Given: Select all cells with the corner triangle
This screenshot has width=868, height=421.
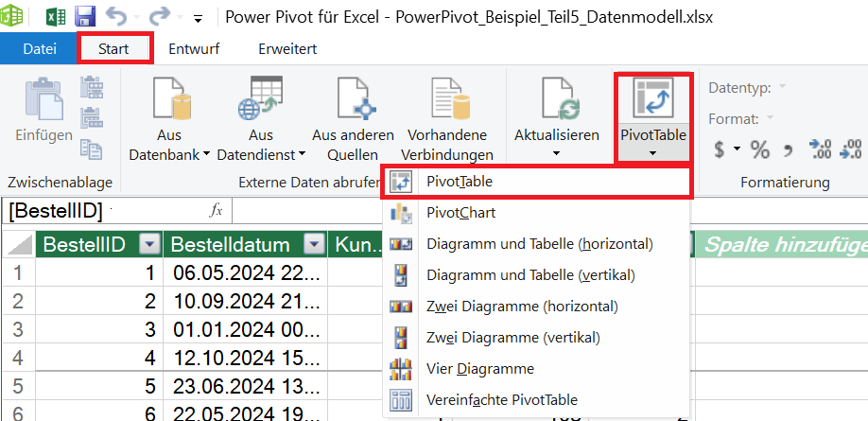Looking at the screenshot, I should pos(19,244).
